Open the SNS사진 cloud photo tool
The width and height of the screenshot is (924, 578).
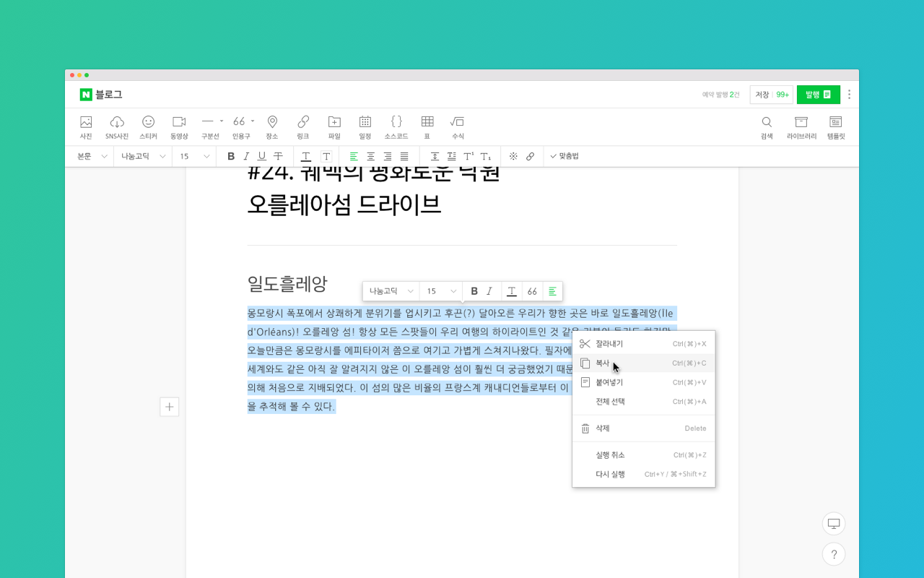pyautogui.click(x=117, y=127)
